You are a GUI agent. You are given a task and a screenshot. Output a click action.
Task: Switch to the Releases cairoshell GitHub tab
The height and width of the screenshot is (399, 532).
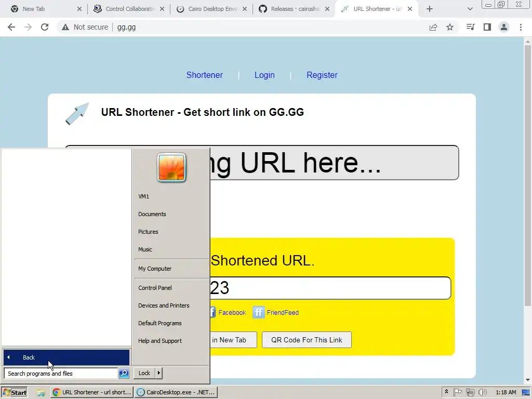(295, 9)
